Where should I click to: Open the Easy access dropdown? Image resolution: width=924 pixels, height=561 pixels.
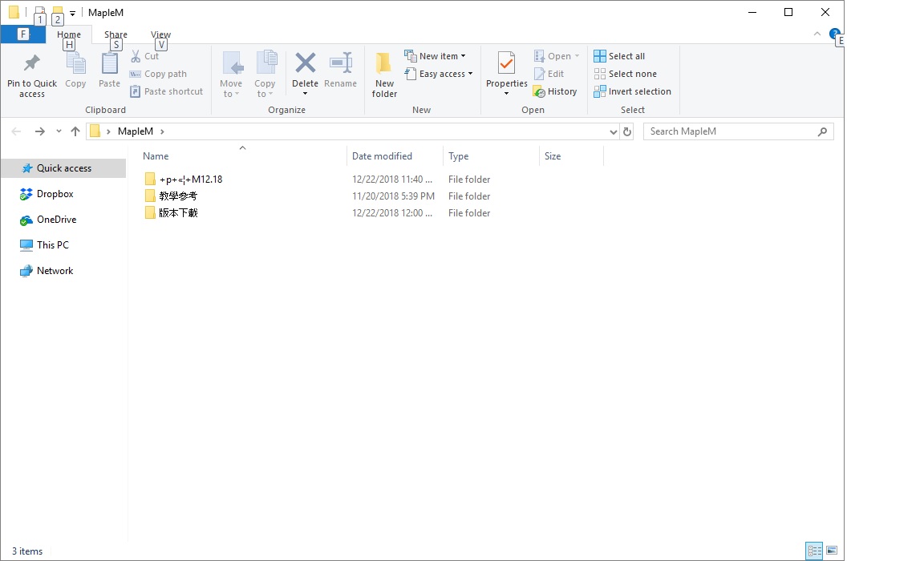(439, 75)
